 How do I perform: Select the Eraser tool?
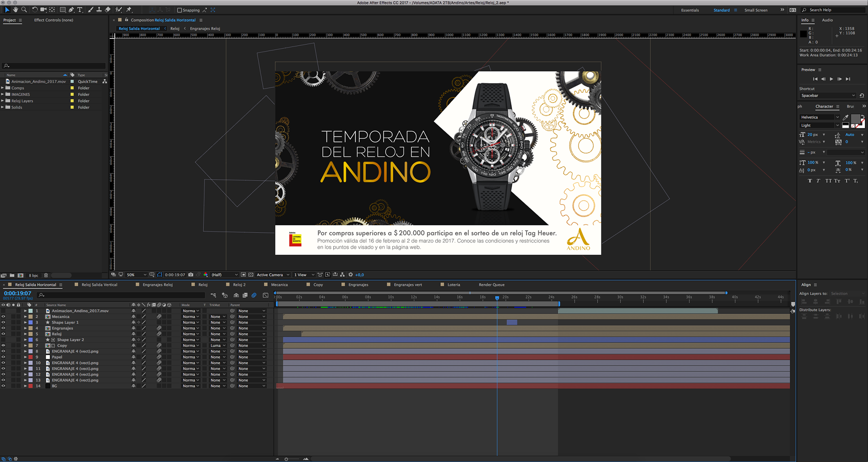point(108,10)
